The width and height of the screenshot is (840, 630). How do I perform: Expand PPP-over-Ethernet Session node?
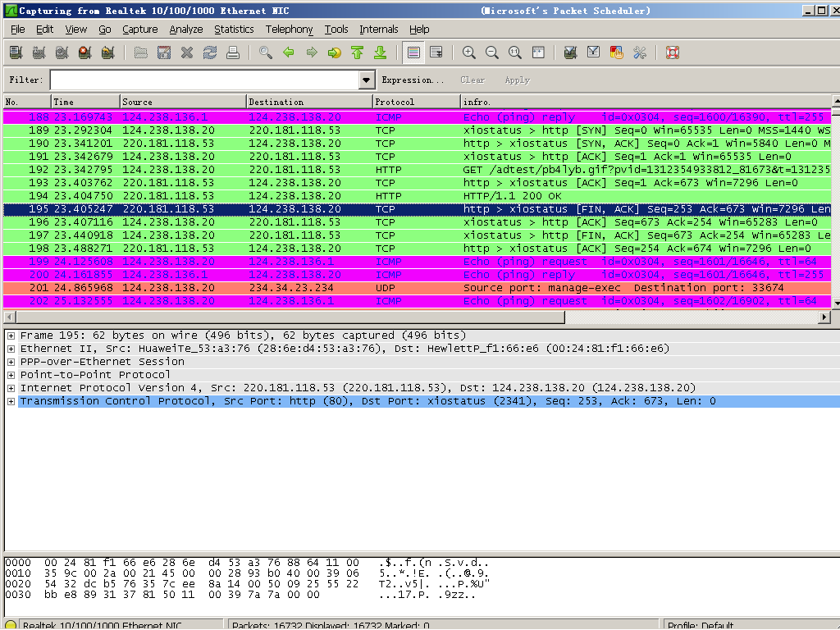pyautogui.click(x=11, y=362)
